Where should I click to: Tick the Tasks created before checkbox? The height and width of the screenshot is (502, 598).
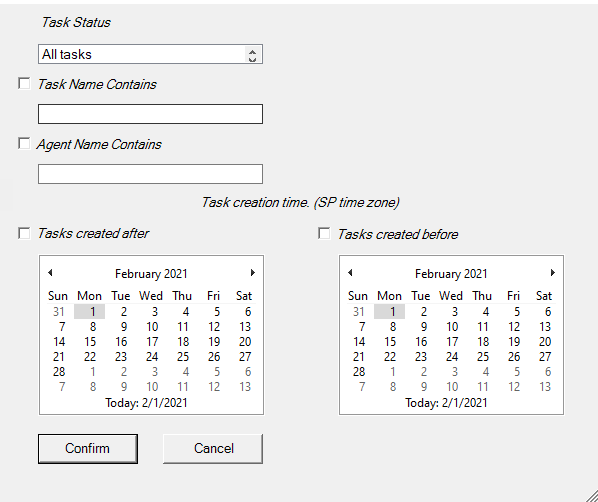point(324,233)
